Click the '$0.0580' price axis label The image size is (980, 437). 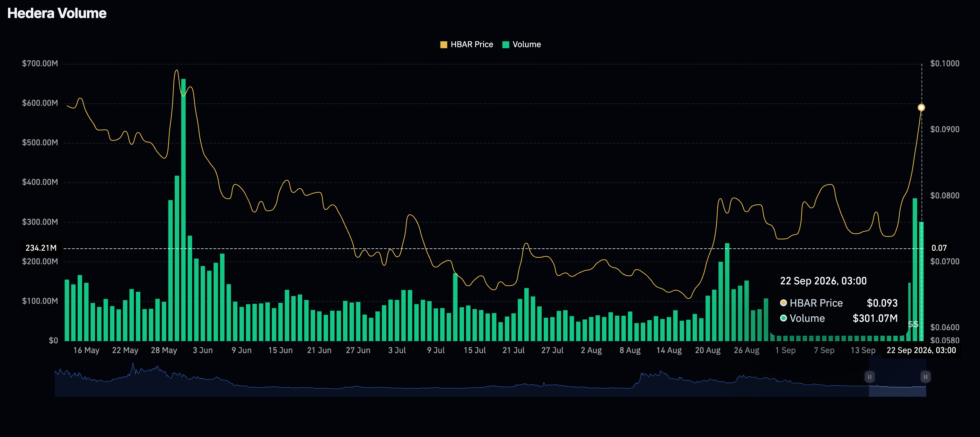(x=945, y=340)
